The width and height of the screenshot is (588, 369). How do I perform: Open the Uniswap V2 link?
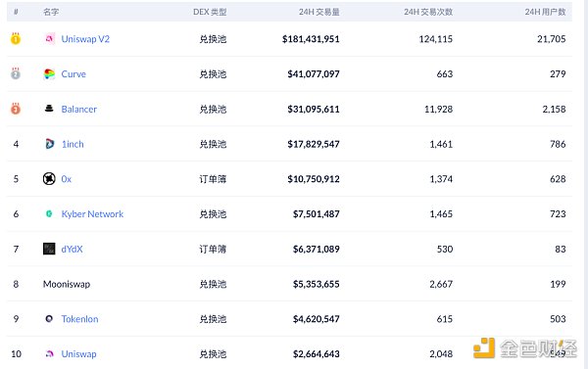click(85, 39)
